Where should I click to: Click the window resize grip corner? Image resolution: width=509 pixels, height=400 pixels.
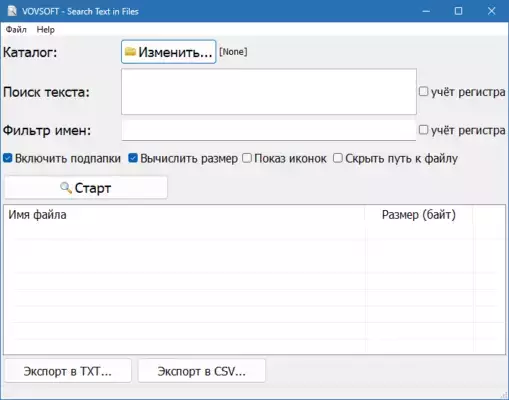(503, 395)
